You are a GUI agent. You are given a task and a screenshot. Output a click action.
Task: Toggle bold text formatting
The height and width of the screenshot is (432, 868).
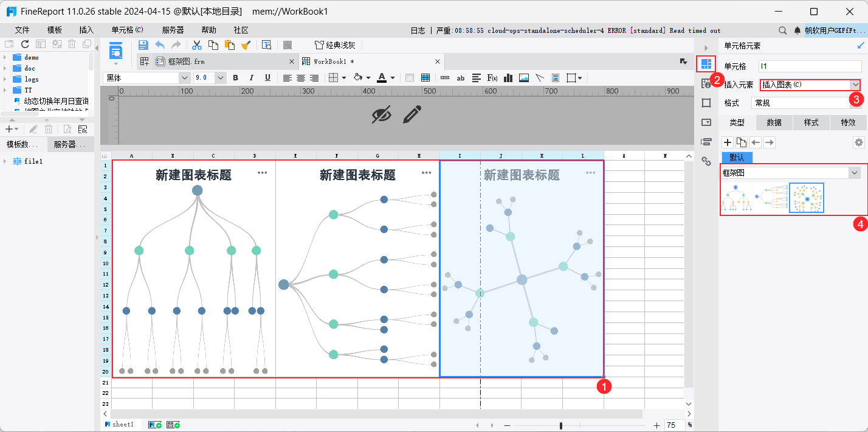point(236,78)
